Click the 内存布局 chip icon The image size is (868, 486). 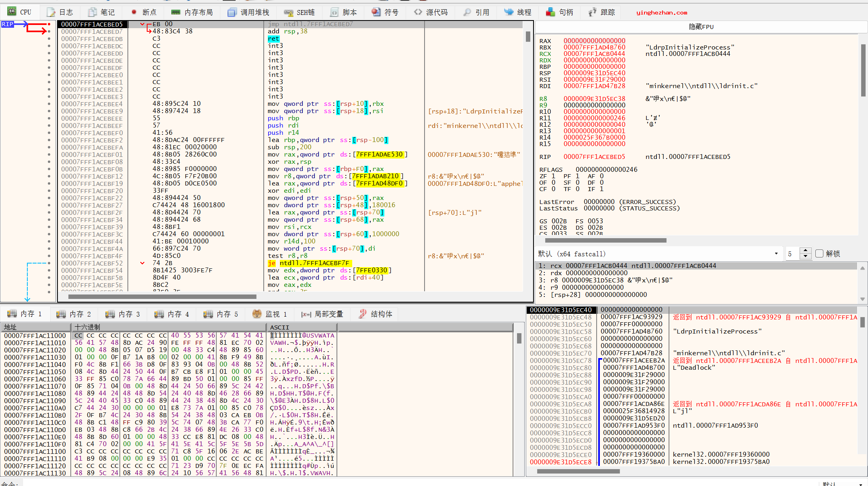click(x=176, y=12)
